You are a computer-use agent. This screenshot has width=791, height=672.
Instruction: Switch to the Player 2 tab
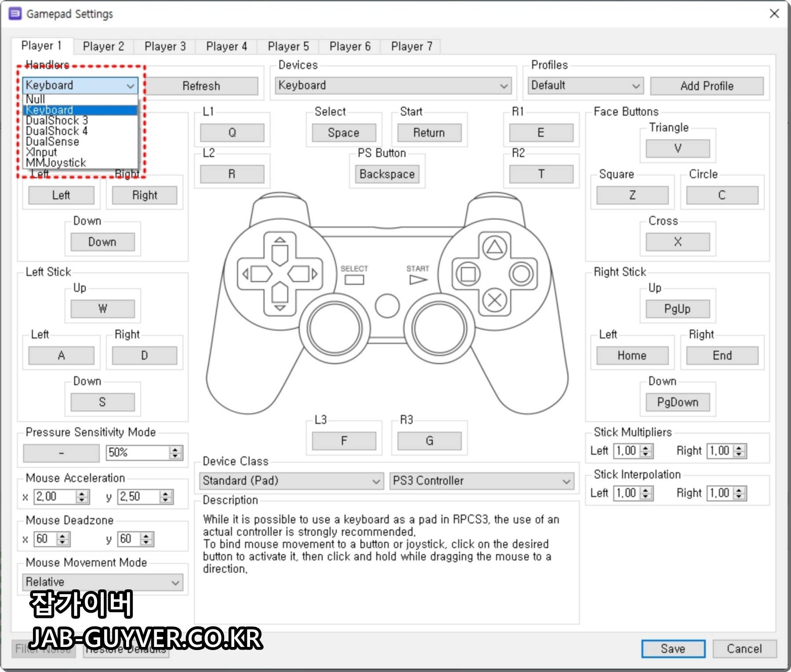[103, 46]
